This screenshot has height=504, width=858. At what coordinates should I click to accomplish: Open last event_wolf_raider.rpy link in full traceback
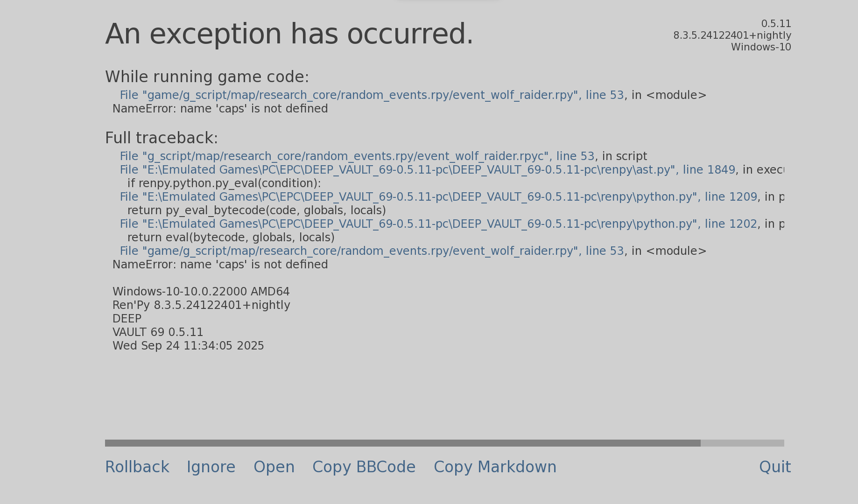click(372, 251)
